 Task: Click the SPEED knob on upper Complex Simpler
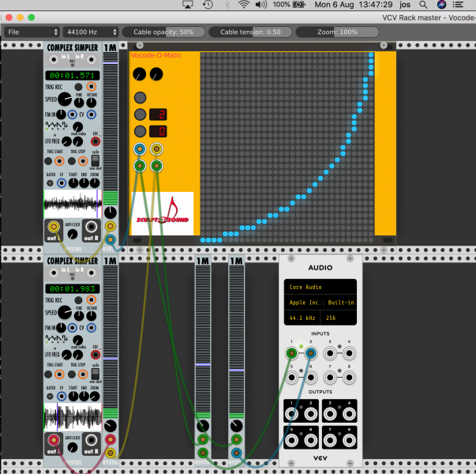pyautogui.click(x=65, y=99)
